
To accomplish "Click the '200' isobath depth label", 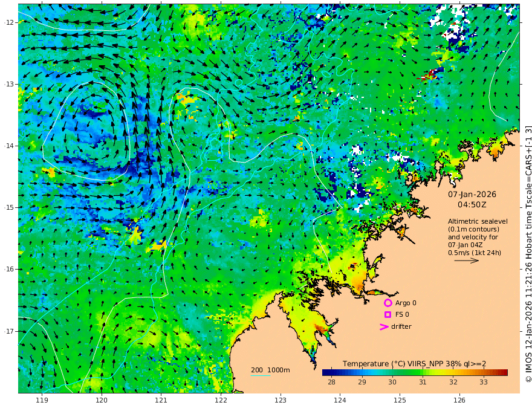I will tap(257, 370).
